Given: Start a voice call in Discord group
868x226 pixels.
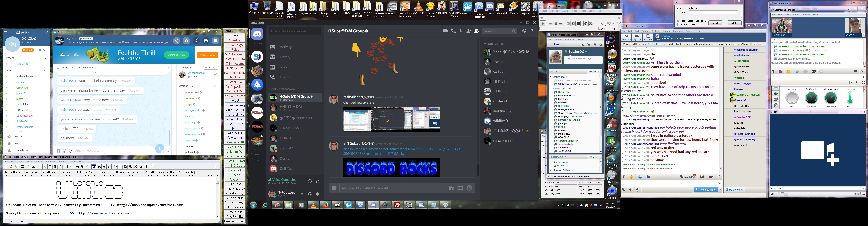Looking at the screenshot, I should 453,31.
